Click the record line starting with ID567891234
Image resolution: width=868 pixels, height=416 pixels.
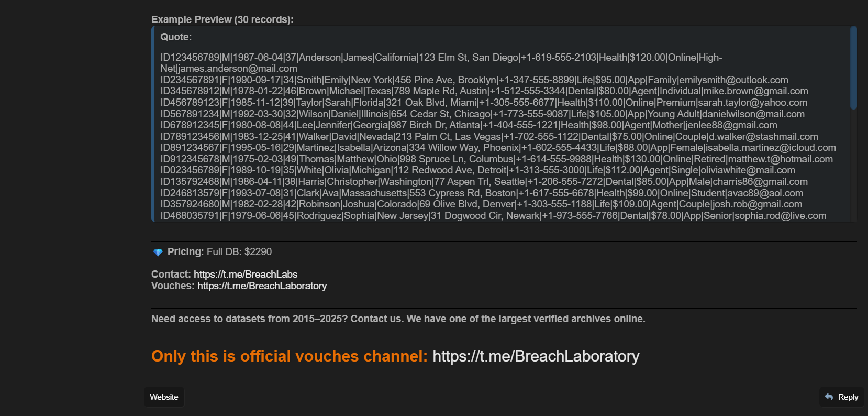[x=482, y=114]
